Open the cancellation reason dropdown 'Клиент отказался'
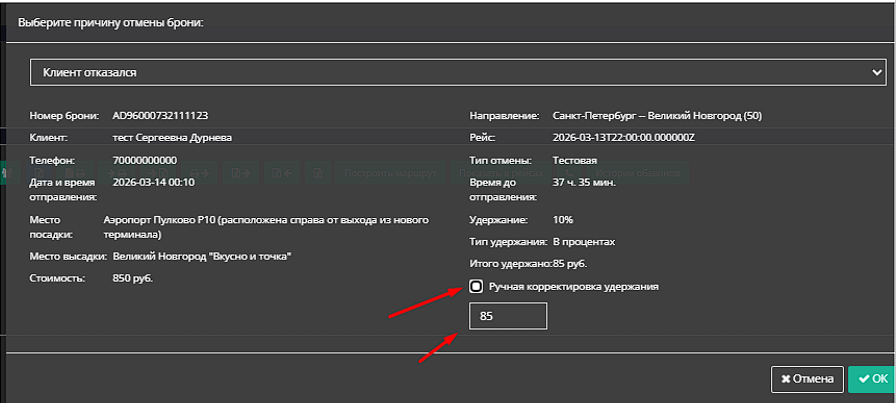This screenshot has width=896, height=403. pos(458,73)
